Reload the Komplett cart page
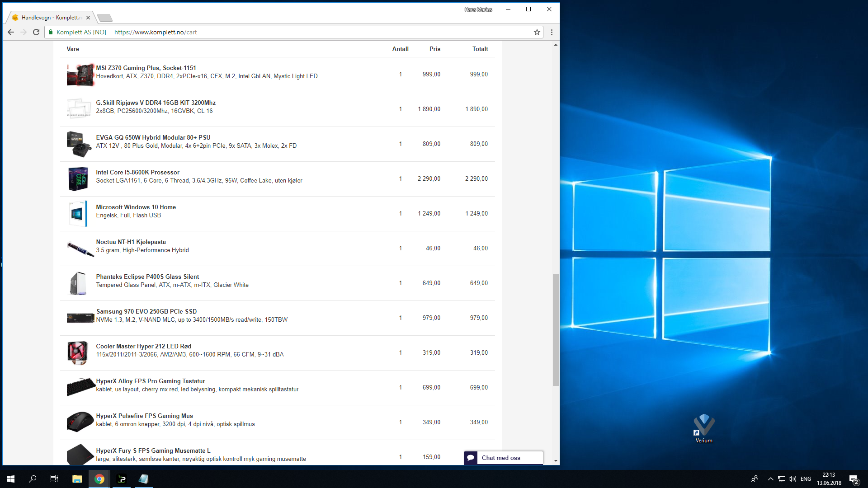The image size is (868, 488). point(36,32)
